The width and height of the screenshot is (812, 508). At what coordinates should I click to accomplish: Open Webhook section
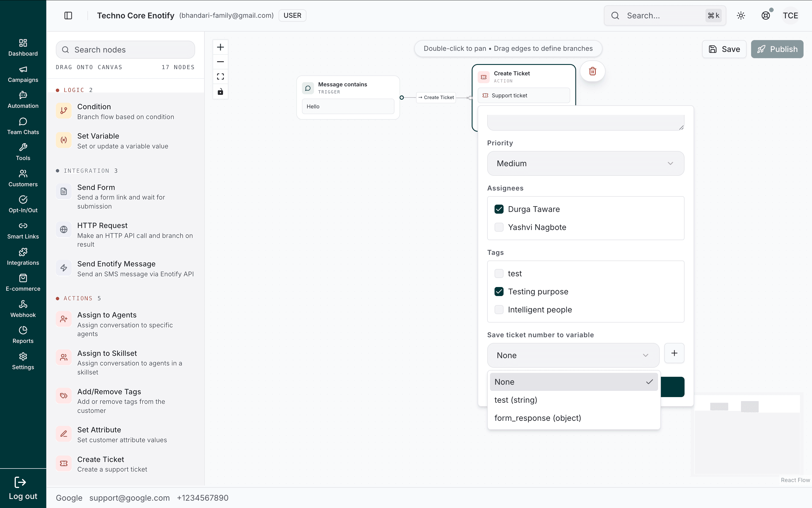[23, 309]
